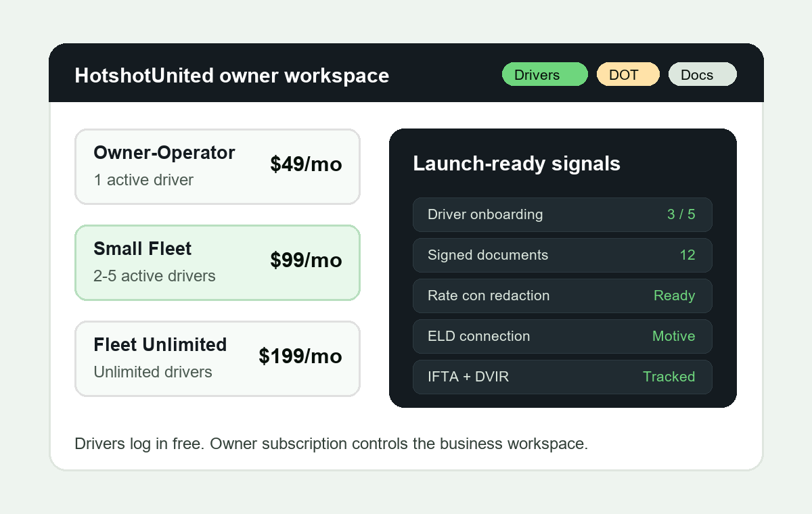
Task: Click the Motive ELD value
Action: [x=674, y=336]
